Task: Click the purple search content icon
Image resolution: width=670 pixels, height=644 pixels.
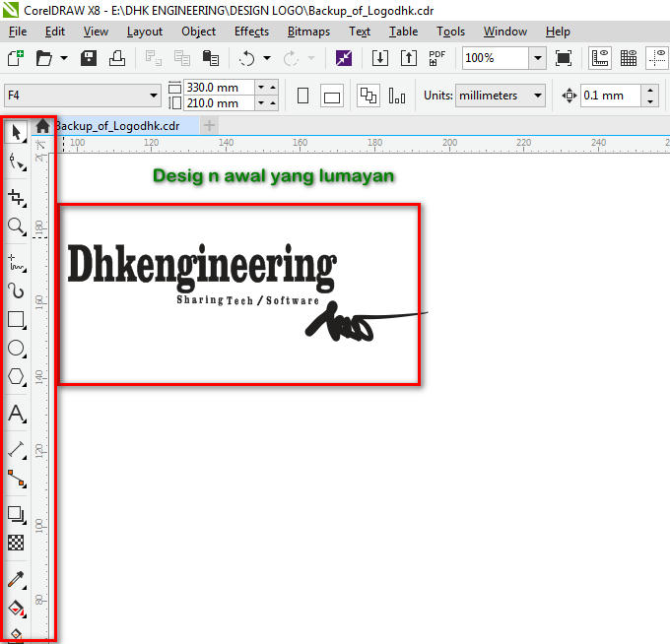Action: [x=344, y=58]
